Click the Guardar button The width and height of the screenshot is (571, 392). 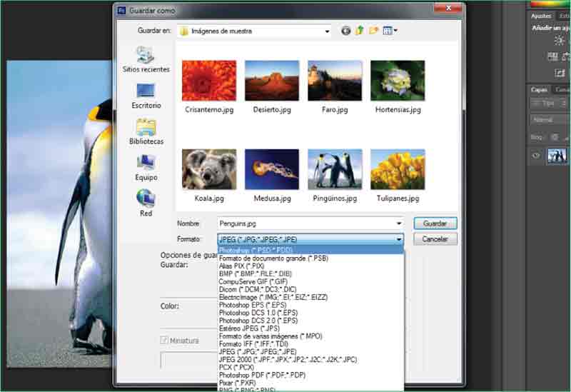coord(435,223)
